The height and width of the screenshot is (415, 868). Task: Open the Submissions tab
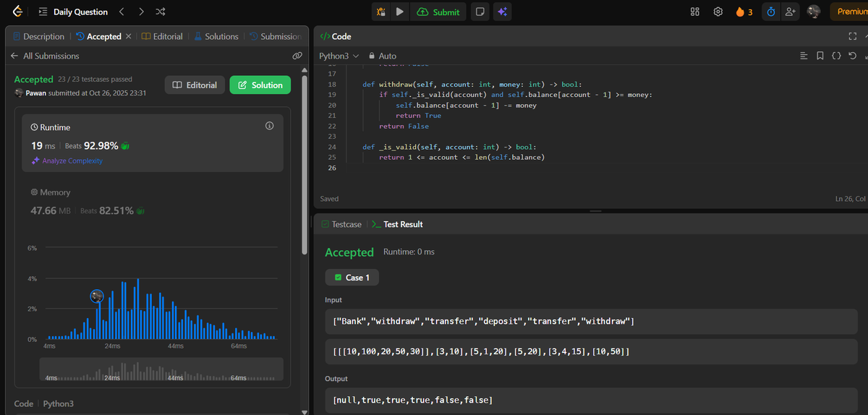276,36
